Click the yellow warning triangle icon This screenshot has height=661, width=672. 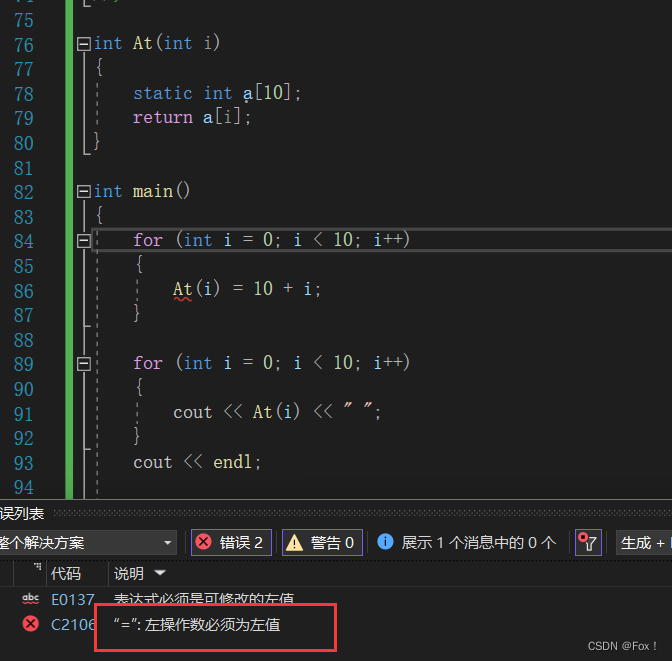[x=294, y=543]
